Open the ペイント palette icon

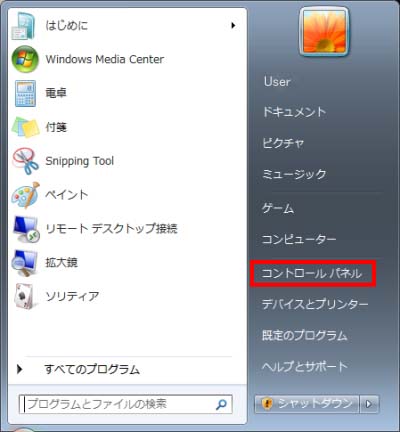coord(25,195)
